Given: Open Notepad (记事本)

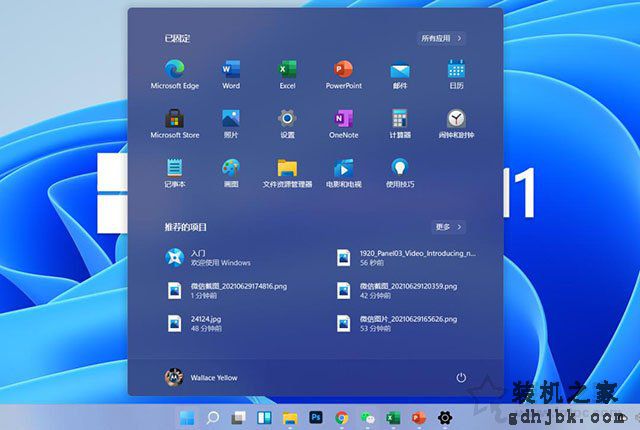Looking at the screenshot, I should point(175,173).
